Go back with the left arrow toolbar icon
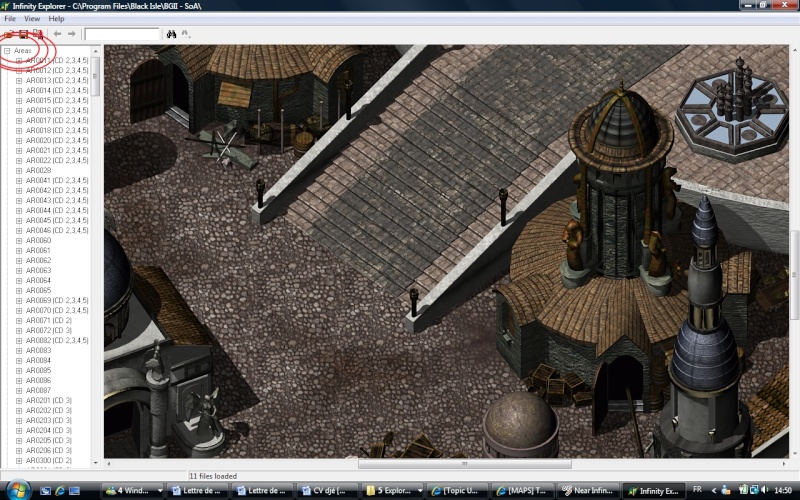Screen dimensions: 800x500 tap(58, 34)
